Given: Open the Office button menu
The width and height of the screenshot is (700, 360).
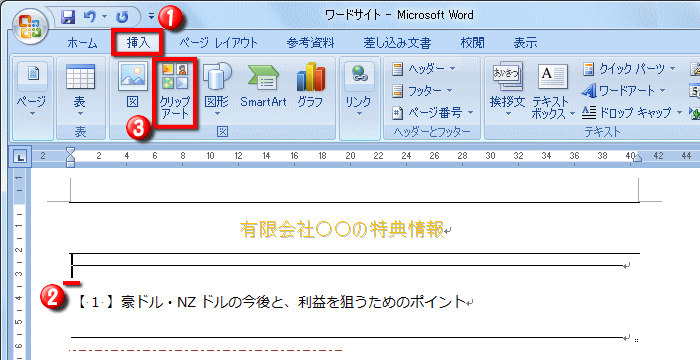Looking at the screenshot, I should coord(30,25).
